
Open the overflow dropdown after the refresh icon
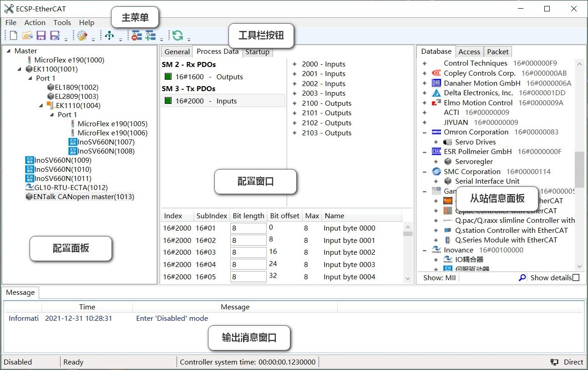click(x=189, y=39)
